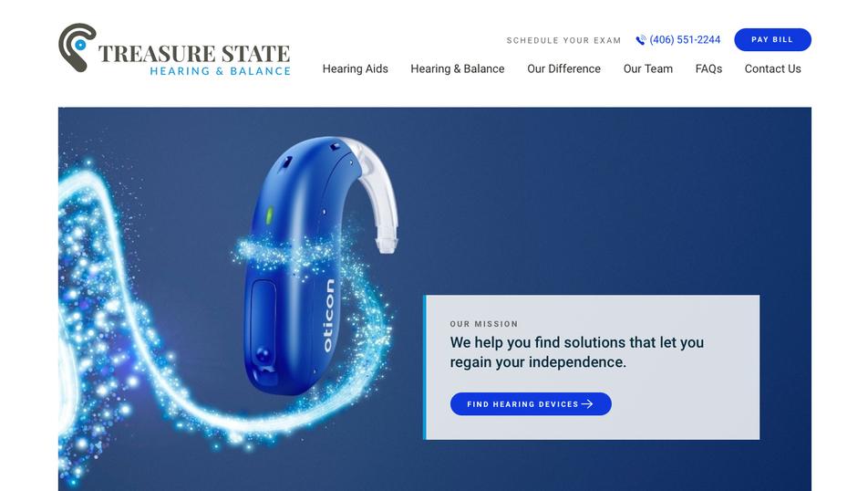Screen dimensions: 868x491
Task: Click the Treasure State logo text
Action: pyautogui.click(x=193, y=54)
